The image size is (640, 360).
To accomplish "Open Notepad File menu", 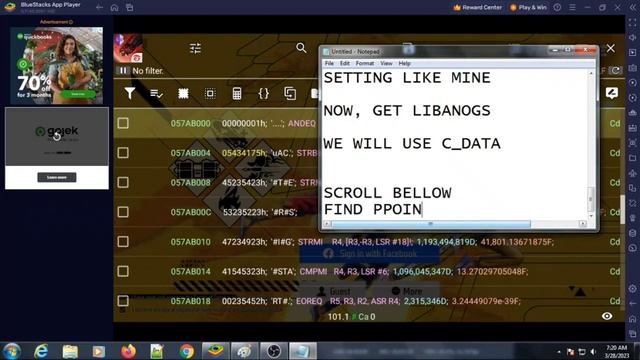I will (329, 63).
